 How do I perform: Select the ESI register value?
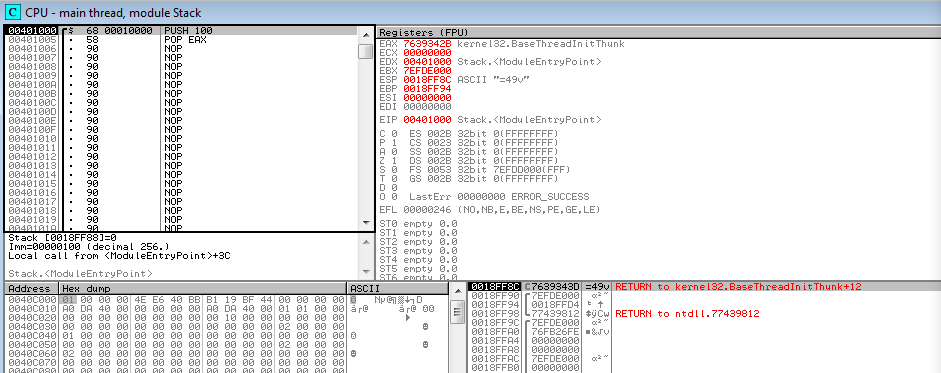(427, 98)
